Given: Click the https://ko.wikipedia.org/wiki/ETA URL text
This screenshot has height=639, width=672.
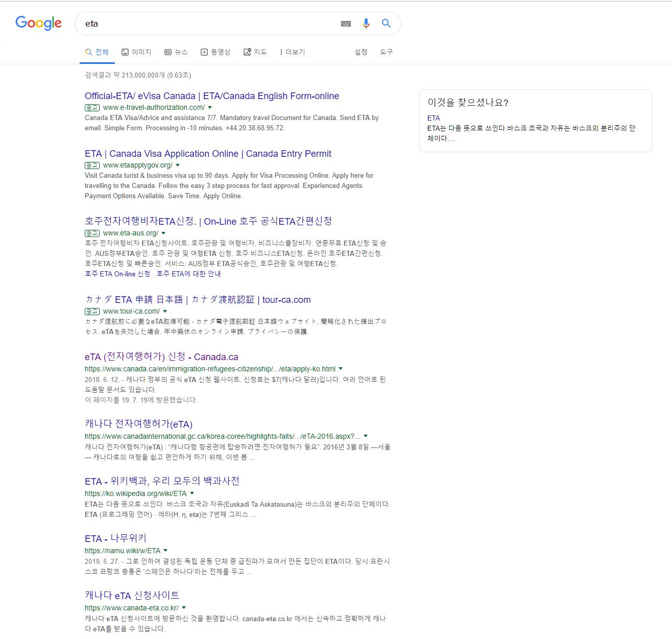Looking at the screenshot, I should coord(136,493).
